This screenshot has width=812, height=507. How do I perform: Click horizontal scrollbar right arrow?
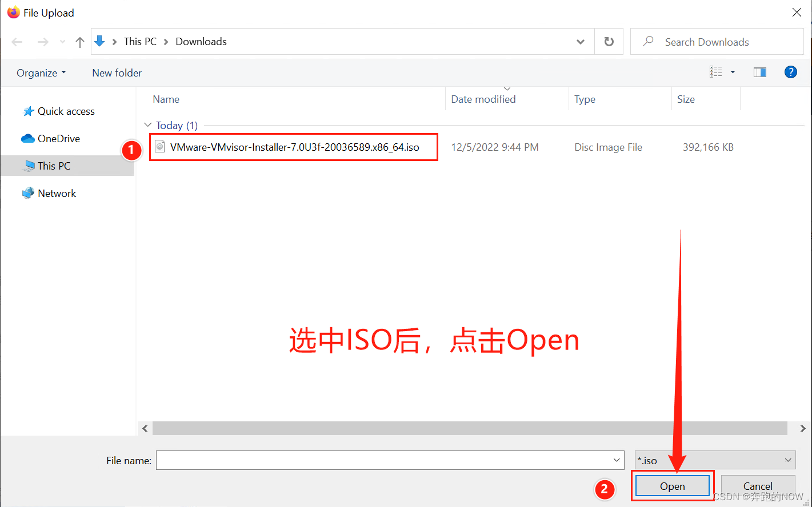coord(802,428)
